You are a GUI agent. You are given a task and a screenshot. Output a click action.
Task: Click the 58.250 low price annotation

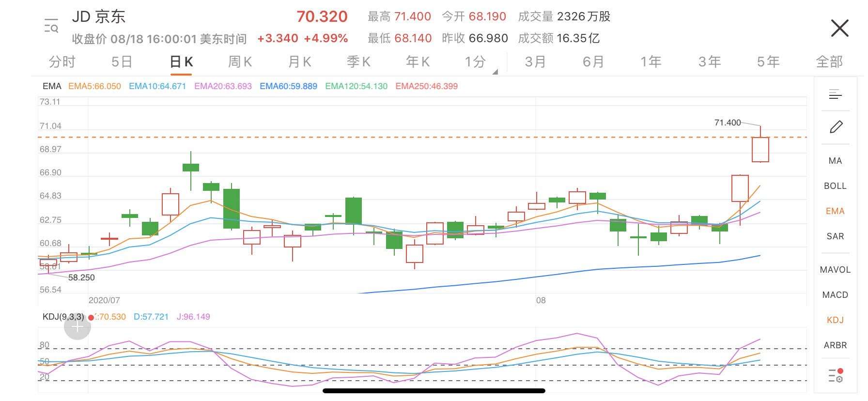coord(81,278)
